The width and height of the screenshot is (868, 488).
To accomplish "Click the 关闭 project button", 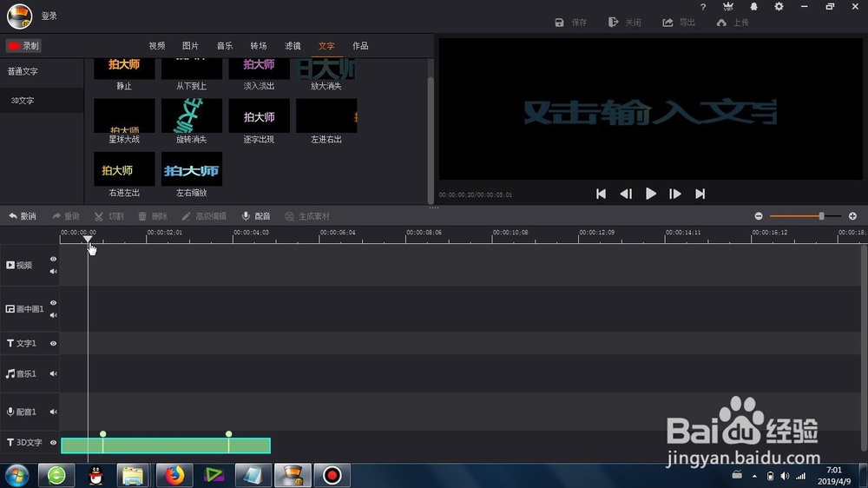I will [x=624, y=23].
